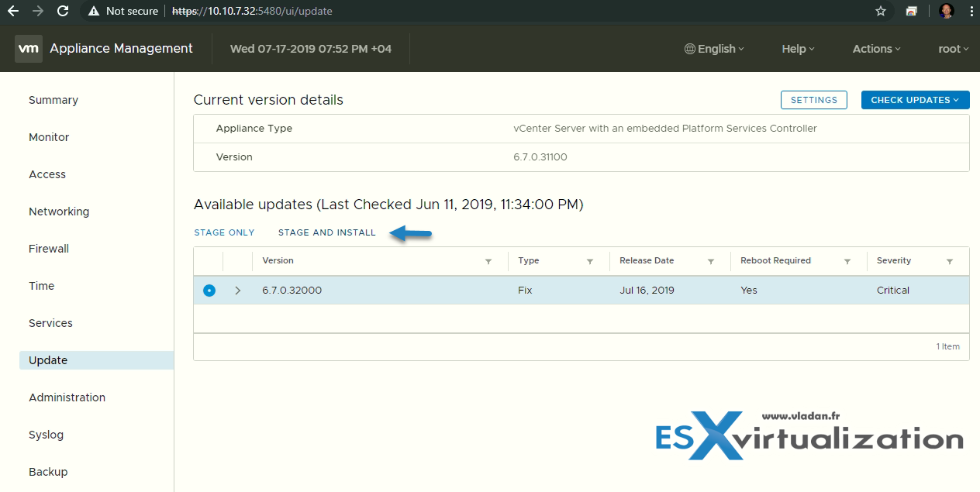Click the browser reload icon
The width and height of the screenshot is (980, 492).
pyautogui.click(x=63, y=11)
